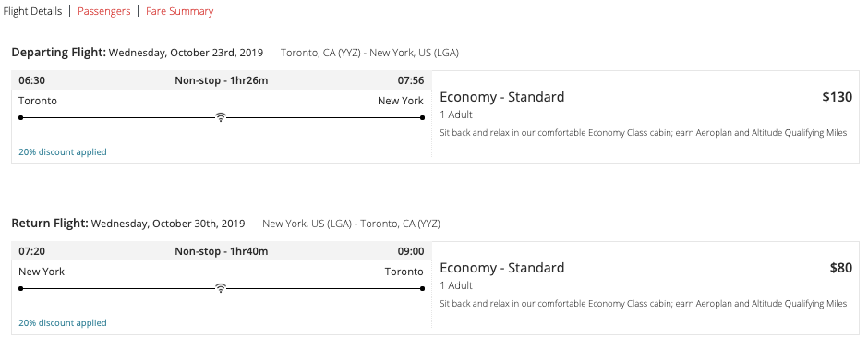The height and width of the screenshot is (351, 868).
Task: Open the Passengers tab
Action: (104, 11)
